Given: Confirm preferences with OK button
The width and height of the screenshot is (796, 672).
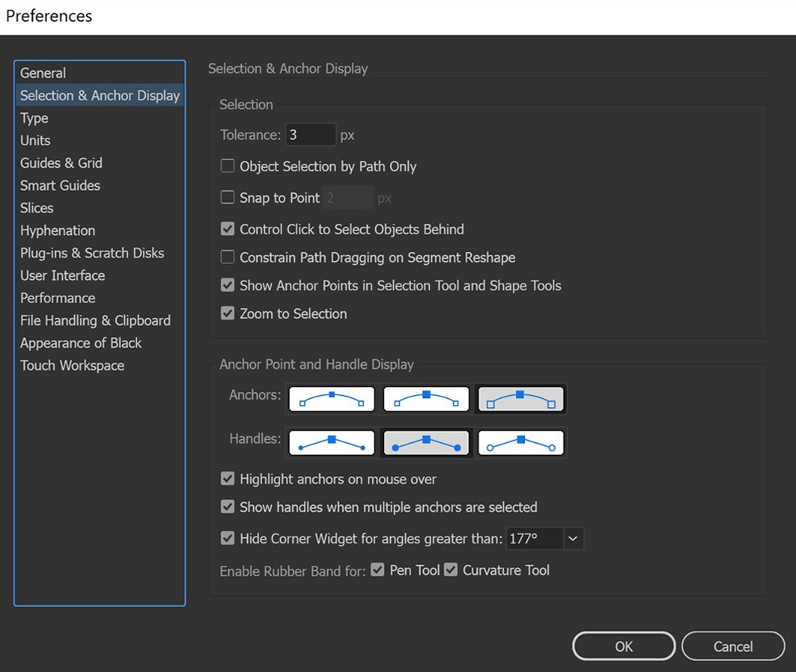Looking at the screenshot, I should 624,646.
